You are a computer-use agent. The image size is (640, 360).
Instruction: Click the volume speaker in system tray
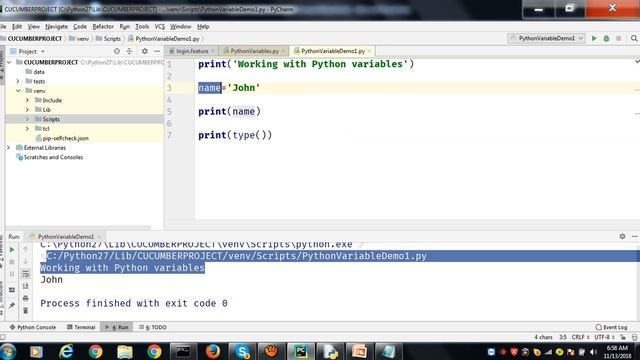[593, 352]
